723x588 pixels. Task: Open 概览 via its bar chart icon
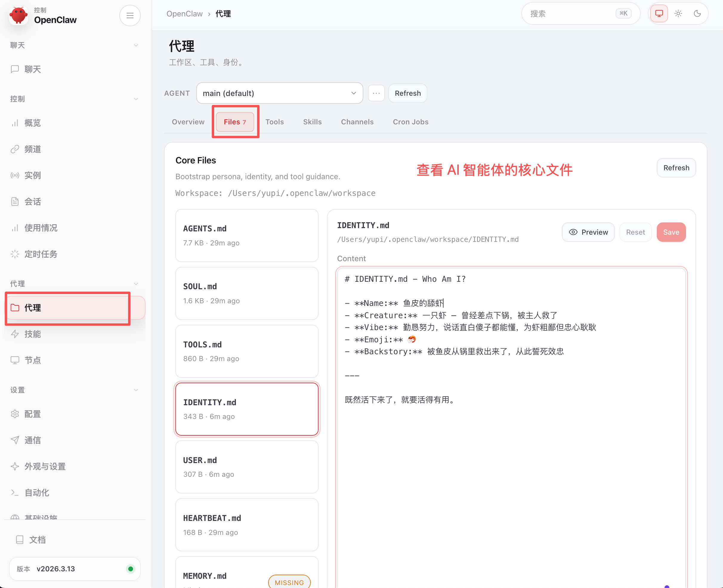coord(15,123)
